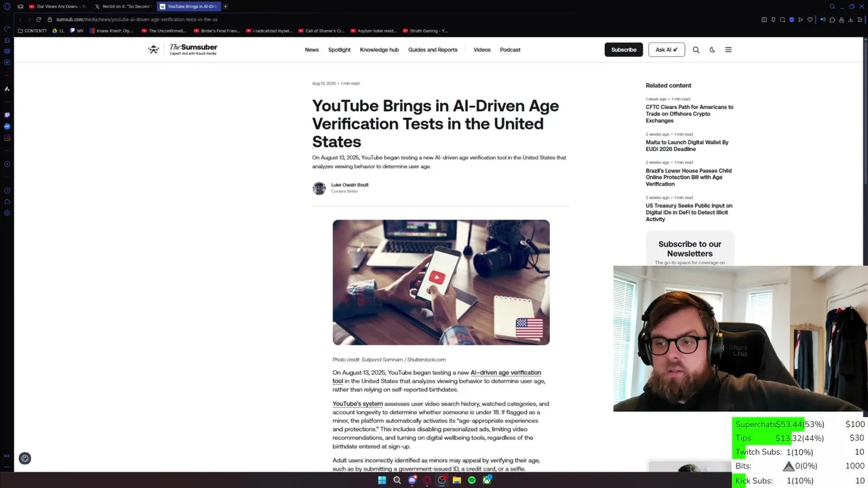Click the tab search icon in title bar

click(832, 6)
